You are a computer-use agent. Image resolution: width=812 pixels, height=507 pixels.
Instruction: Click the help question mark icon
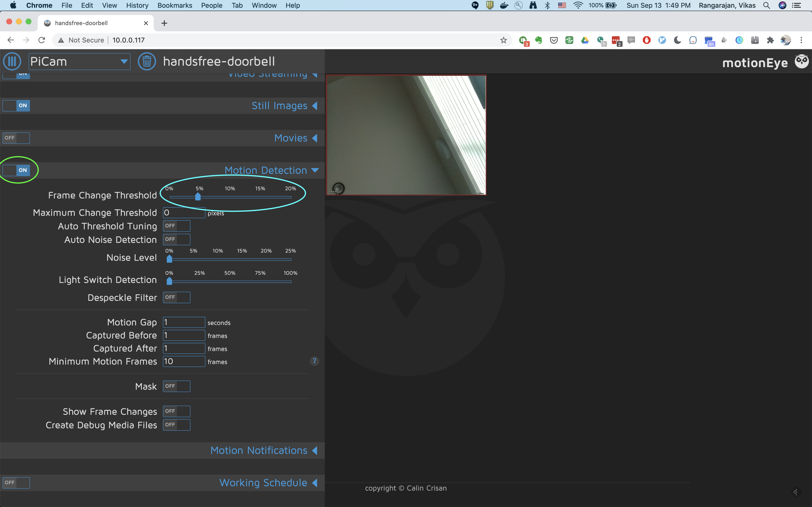click(x=314, y=361)
